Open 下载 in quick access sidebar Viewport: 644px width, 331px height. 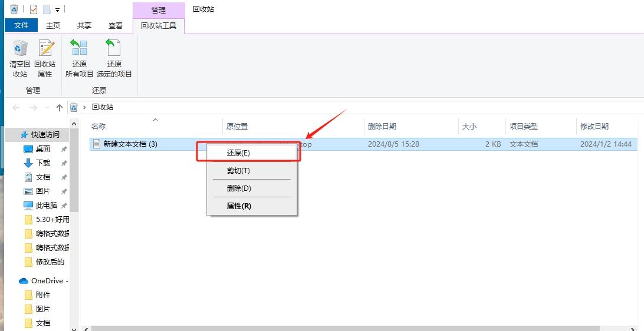click(x=42, y=163)
